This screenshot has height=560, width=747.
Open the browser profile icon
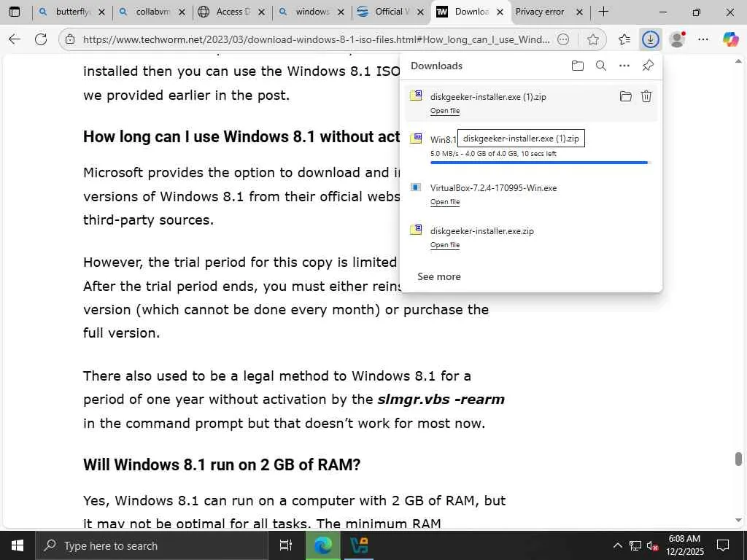click(x=677, y=39)
